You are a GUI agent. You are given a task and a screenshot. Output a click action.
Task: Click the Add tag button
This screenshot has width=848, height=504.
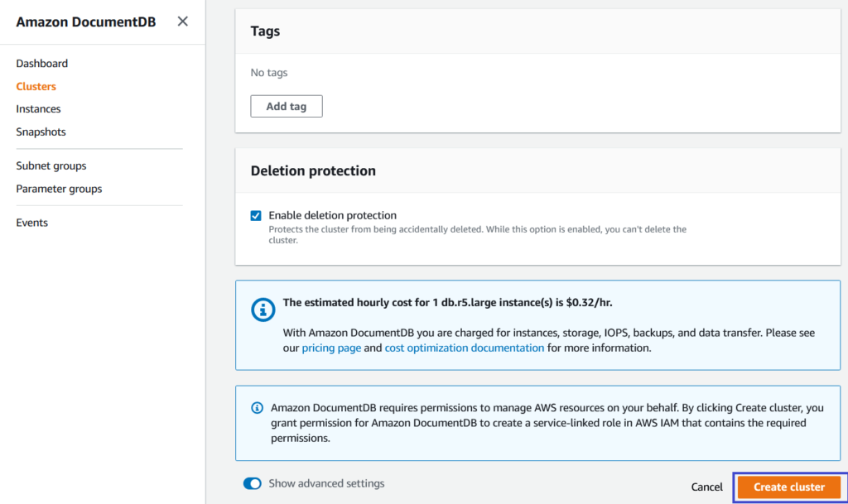pos(286,107)
